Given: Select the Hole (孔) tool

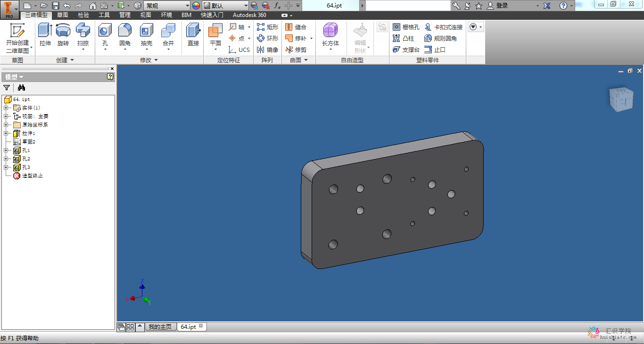Looking at the screenshot, I should point(105,36).
